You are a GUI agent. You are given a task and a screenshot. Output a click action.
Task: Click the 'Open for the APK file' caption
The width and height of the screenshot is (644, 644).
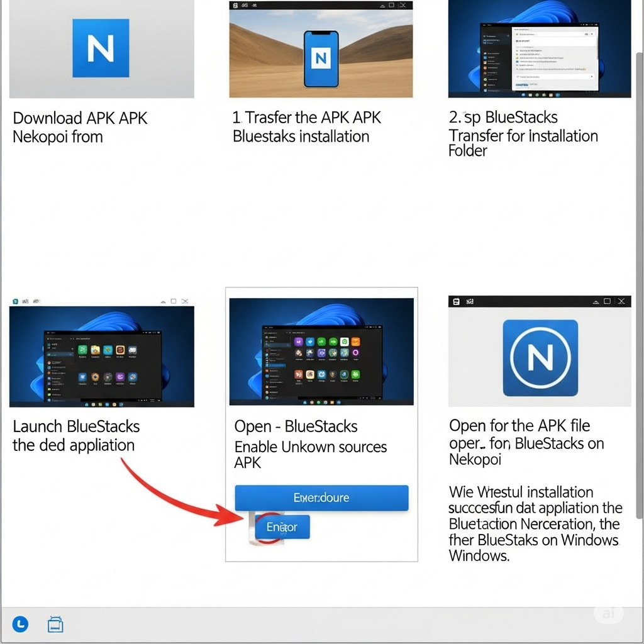pyautogui.click(x=519, y=426)
